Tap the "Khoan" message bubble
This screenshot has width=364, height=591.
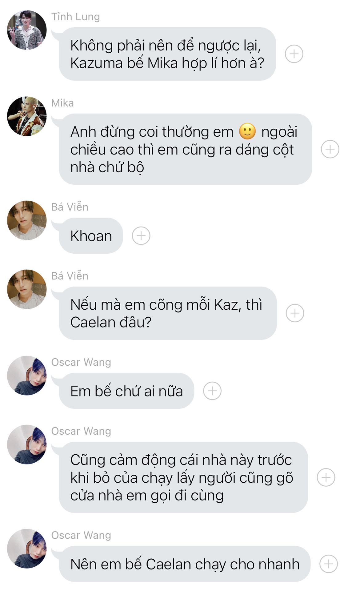point(91,236)
